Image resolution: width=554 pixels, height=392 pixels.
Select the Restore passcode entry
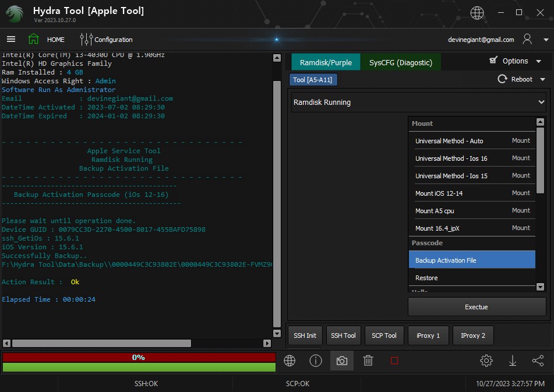(472, 278)
